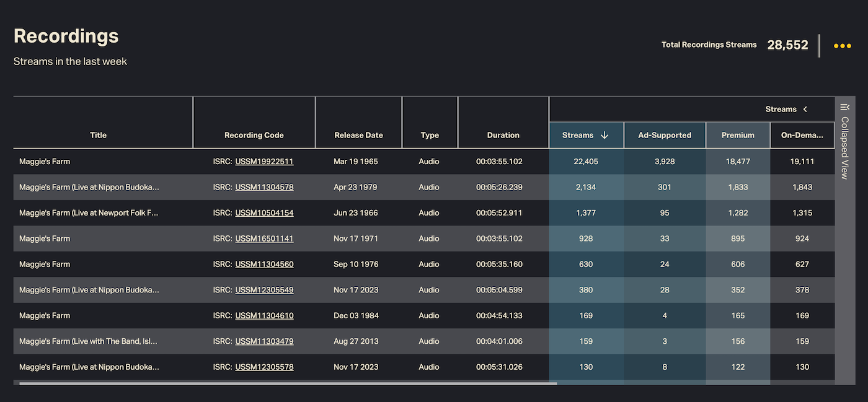Viewport: 868px width, 402px height.
Task: Open ISRC link USSM19922511
Action: coord(264,162)
